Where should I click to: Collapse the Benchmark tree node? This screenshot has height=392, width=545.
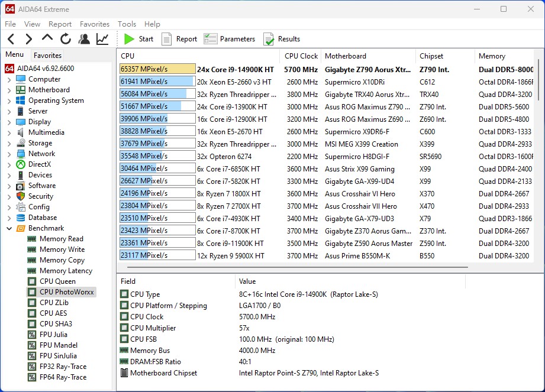[x=9, y=228]
